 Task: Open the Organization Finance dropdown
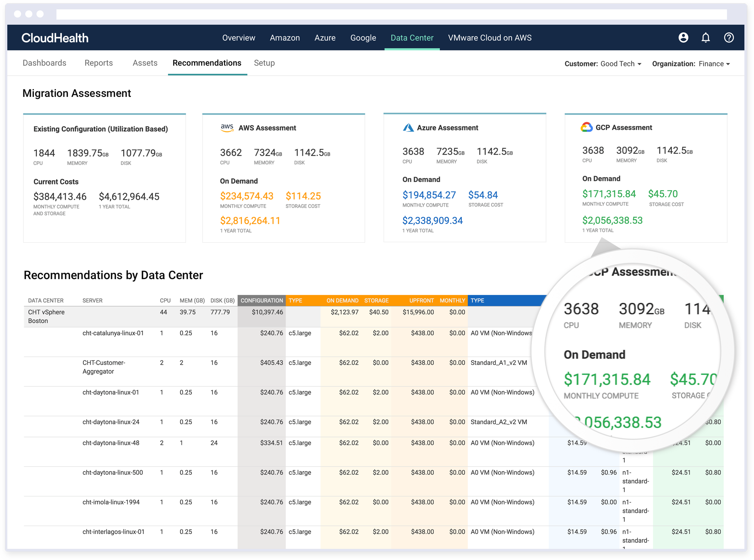click(691, 64)
